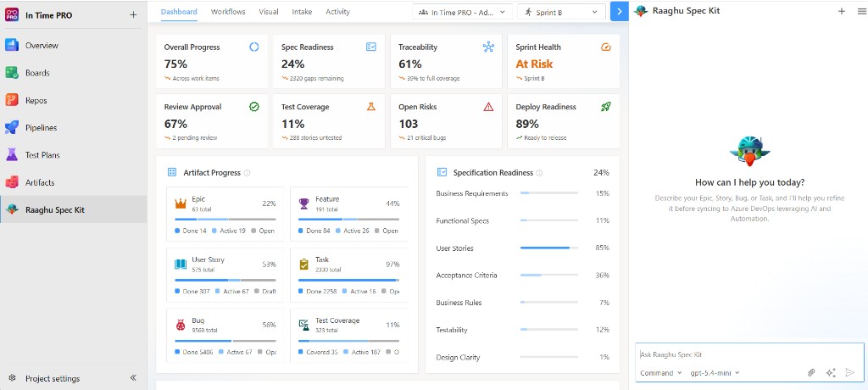
Task: Open the Command mode dropdown
Action: pyautogui.click(x=660, y=373)
